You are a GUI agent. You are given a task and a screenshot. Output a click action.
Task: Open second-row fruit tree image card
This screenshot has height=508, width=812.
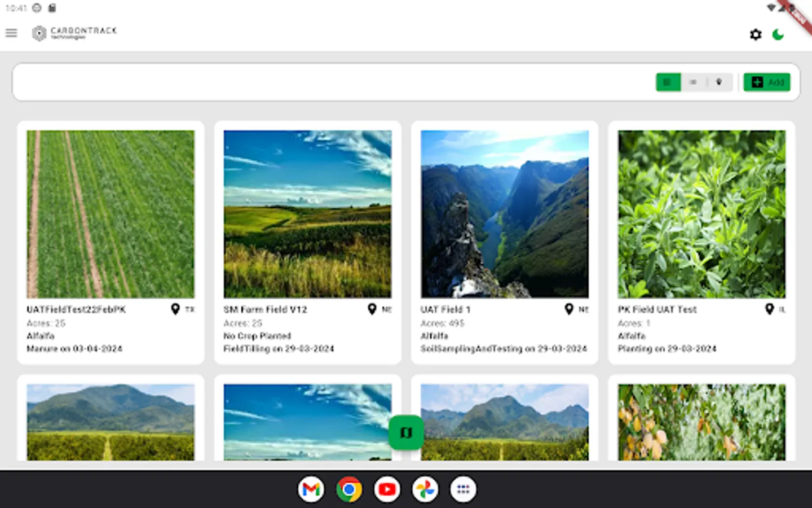click(x=701, y=422)
